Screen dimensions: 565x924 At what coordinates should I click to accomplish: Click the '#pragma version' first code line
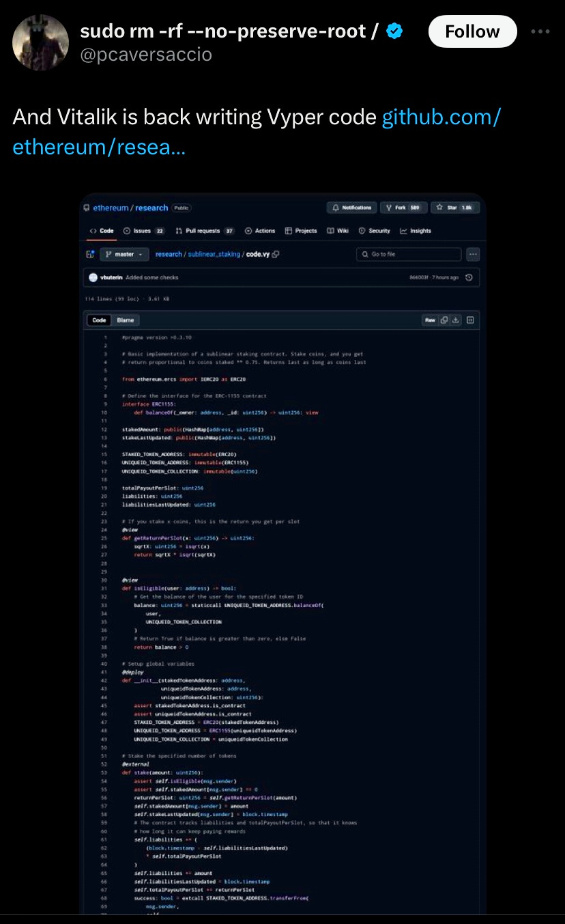pyautogui.click(x=156, y=337)
